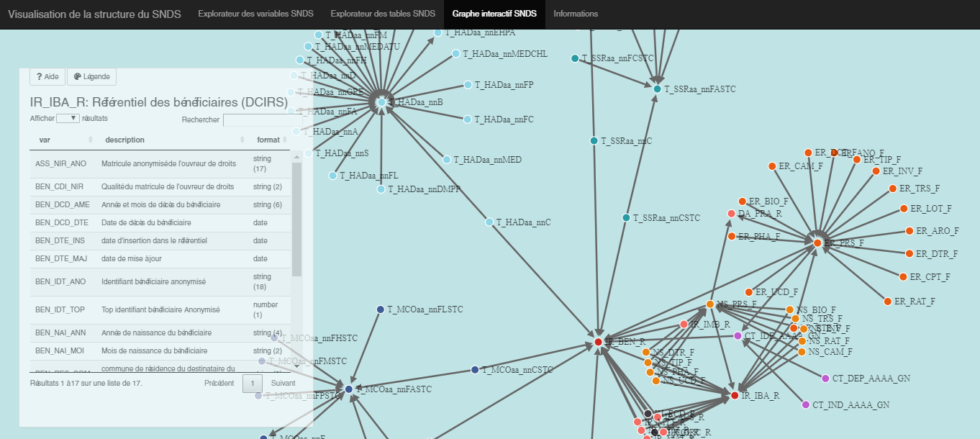
Task: Select the T_HADaa_nnEHPA node
Action: (x=437, y=32)
